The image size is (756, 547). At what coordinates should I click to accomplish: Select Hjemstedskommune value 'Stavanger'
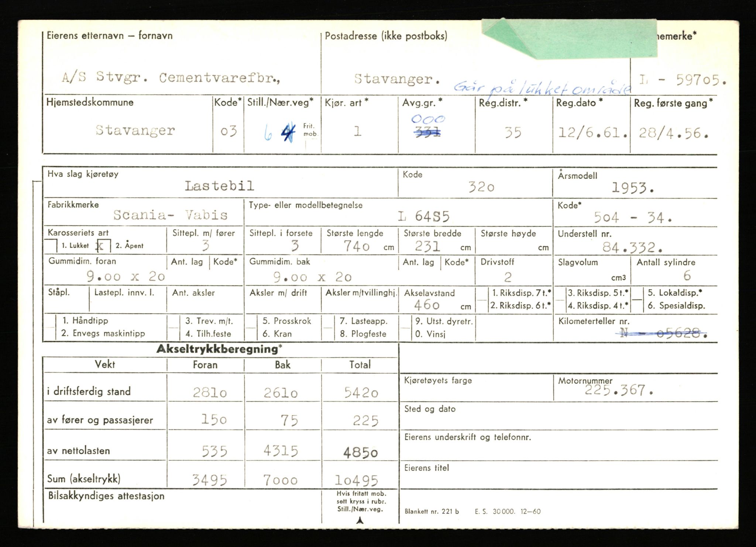point(135,130)
